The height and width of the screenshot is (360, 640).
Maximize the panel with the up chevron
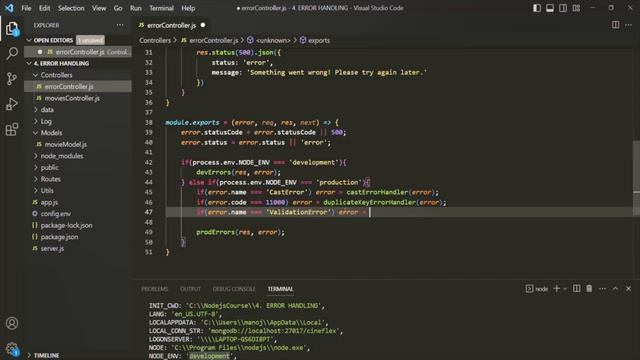[x=616, y=289]
